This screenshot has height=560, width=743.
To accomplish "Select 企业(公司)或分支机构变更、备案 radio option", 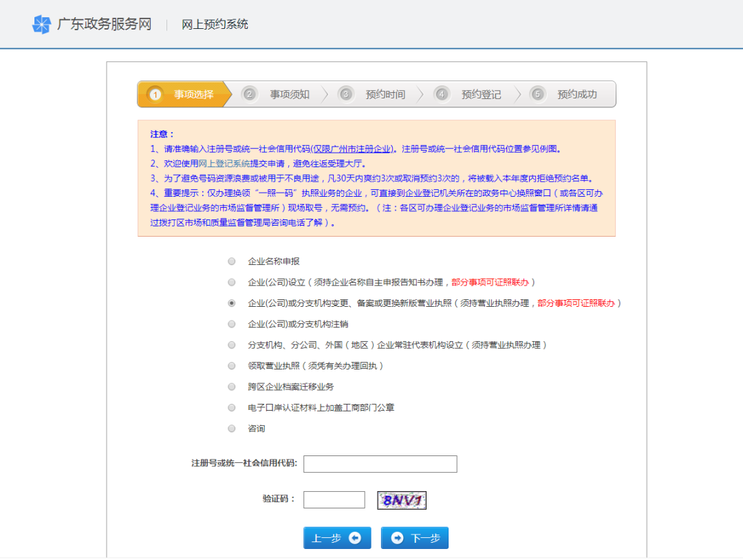I will tap(232, 303).
